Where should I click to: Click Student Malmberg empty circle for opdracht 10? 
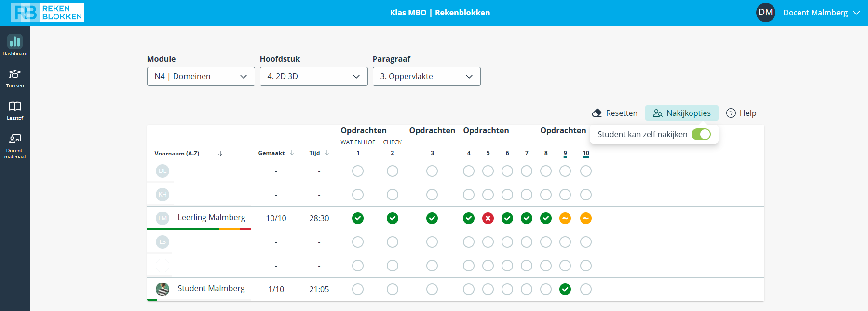[586, 289]
